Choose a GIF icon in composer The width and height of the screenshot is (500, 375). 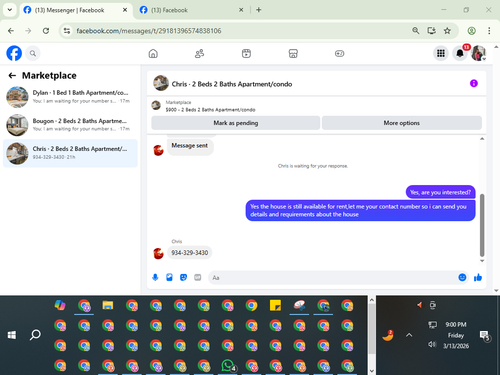tap(198, 277)
